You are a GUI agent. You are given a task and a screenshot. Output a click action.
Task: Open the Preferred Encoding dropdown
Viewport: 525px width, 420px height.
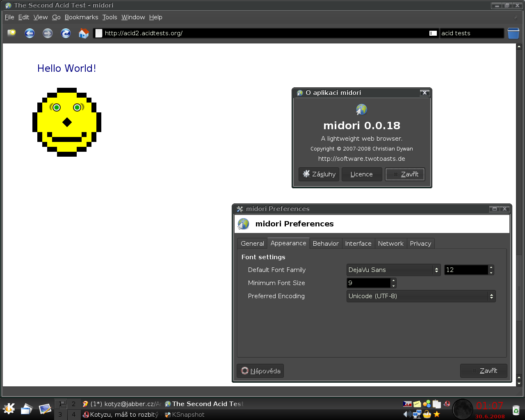[421, 296]
